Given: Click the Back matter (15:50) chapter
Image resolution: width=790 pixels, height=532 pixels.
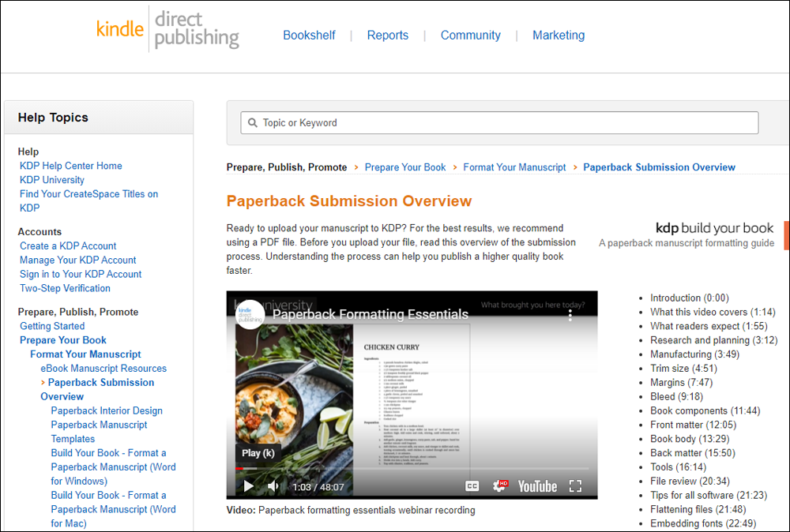Looking at the screenshot, I should coord(692,452).
